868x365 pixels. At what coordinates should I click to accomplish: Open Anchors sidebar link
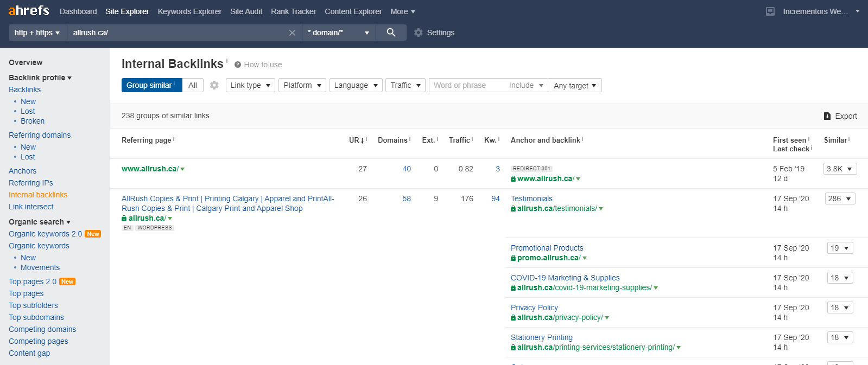coord(22,171)
